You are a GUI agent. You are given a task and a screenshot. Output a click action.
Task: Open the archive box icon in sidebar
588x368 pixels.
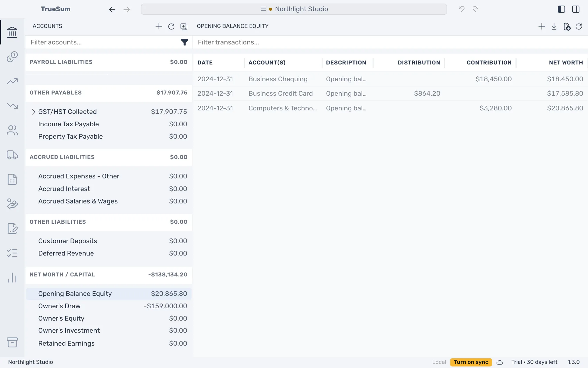pyautogui.click(x=12, y=342)
